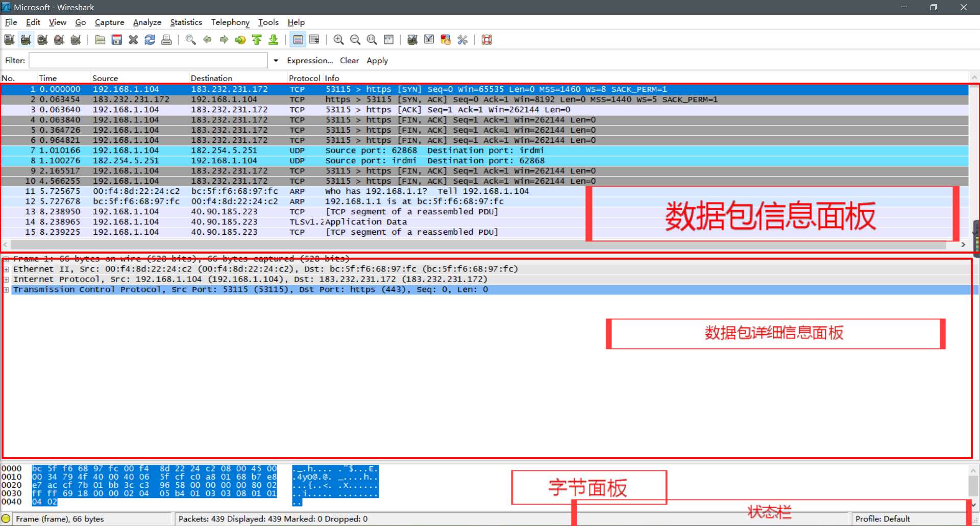Image resolution: width=980 pixels, height=526 pixels.
Task: Open preferences wrench icon
Action: click(x=462, y=40)
